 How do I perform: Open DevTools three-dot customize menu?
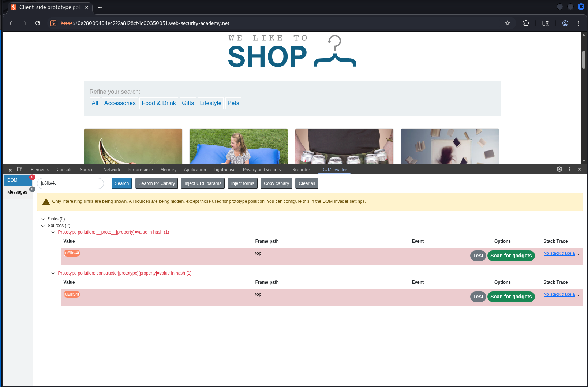click(569, 169)
